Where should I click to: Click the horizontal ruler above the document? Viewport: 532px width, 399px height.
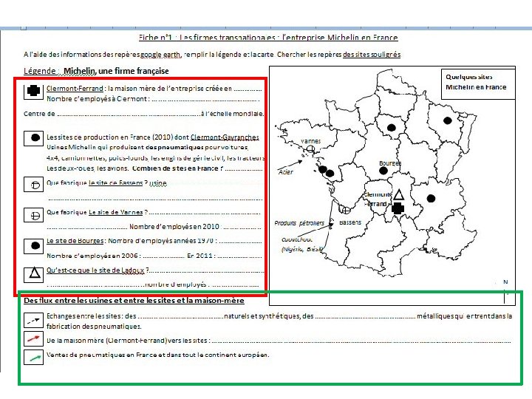click(x=266, y=28)
